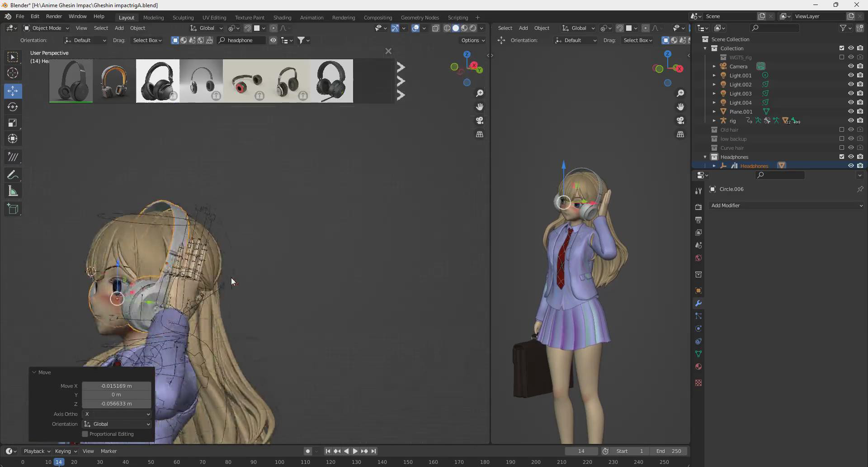Viewport: 868px width, 467px height.
Task: Toggle camera view in the left viewport
Action: coord(479,121)
